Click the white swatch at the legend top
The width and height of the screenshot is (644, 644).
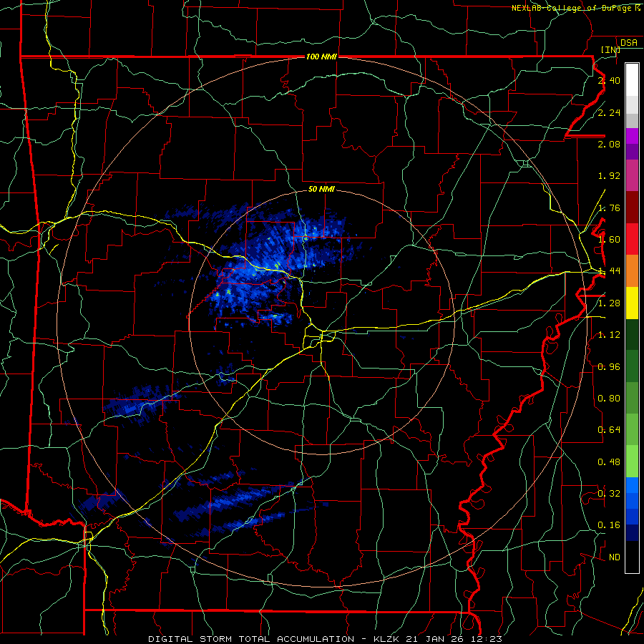(x=632, y=80)
